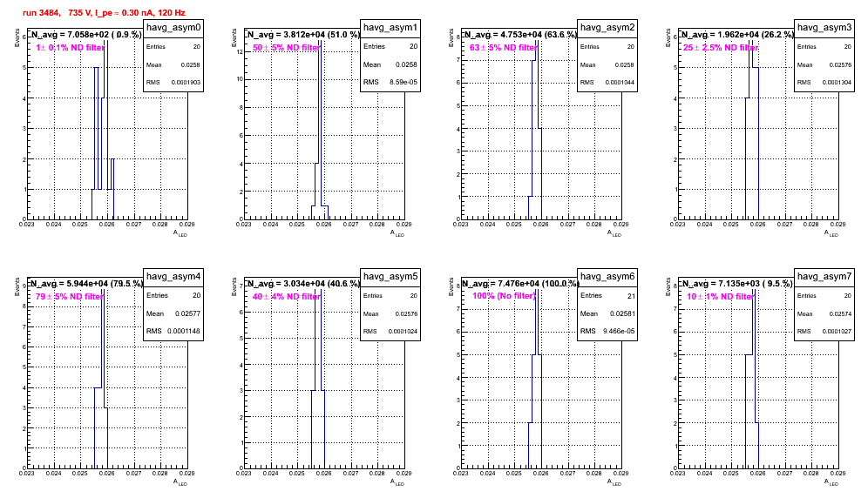Select the havg_asym2 stats box title
This screenshot has height=498, width=868.
(x=607, y=28)
